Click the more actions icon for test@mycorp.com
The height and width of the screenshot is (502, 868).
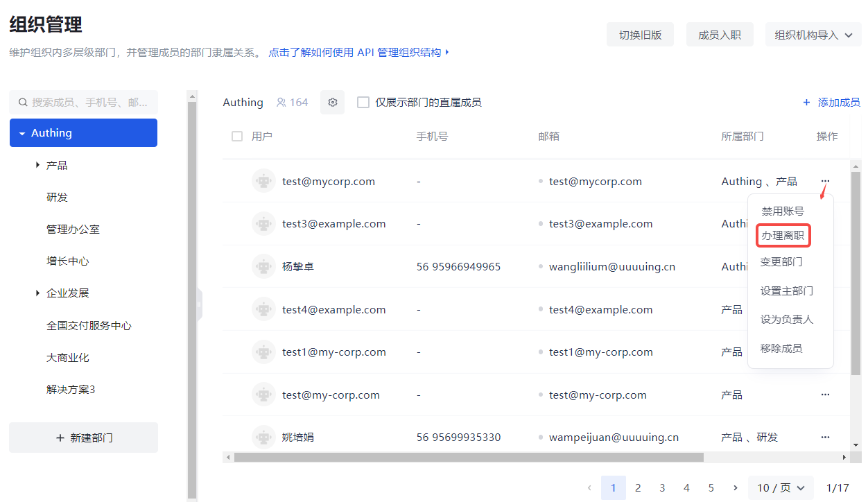825,181
